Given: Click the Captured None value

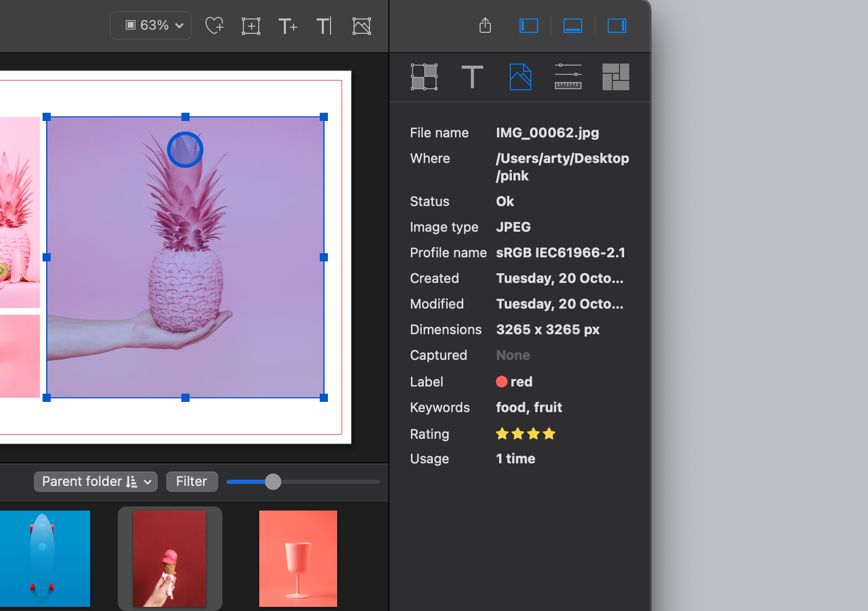Looking at the screenshot, I should (513, 355).
